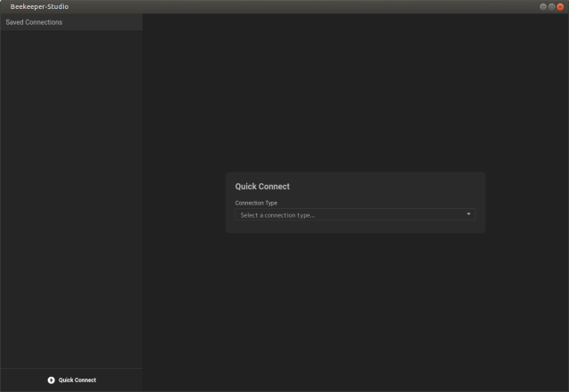
Task: Click blank space right of Saved Connections label
Action: click(107, 22)
